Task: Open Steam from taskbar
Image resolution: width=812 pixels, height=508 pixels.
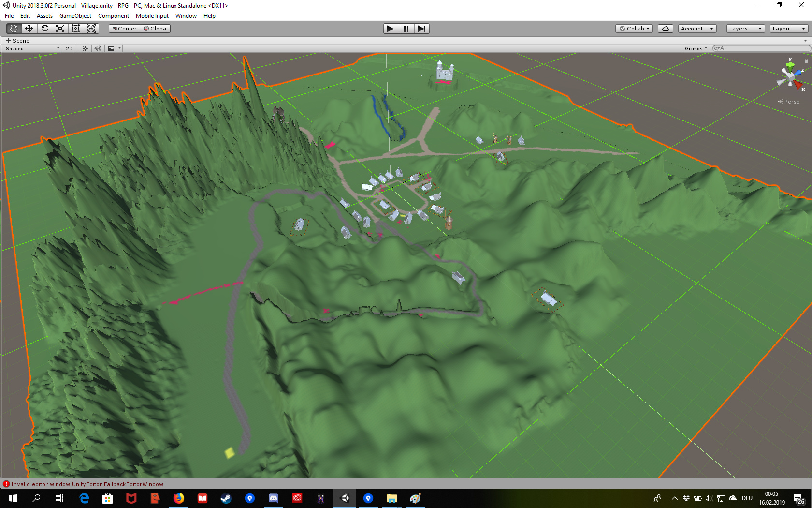Action: point(226,498)
